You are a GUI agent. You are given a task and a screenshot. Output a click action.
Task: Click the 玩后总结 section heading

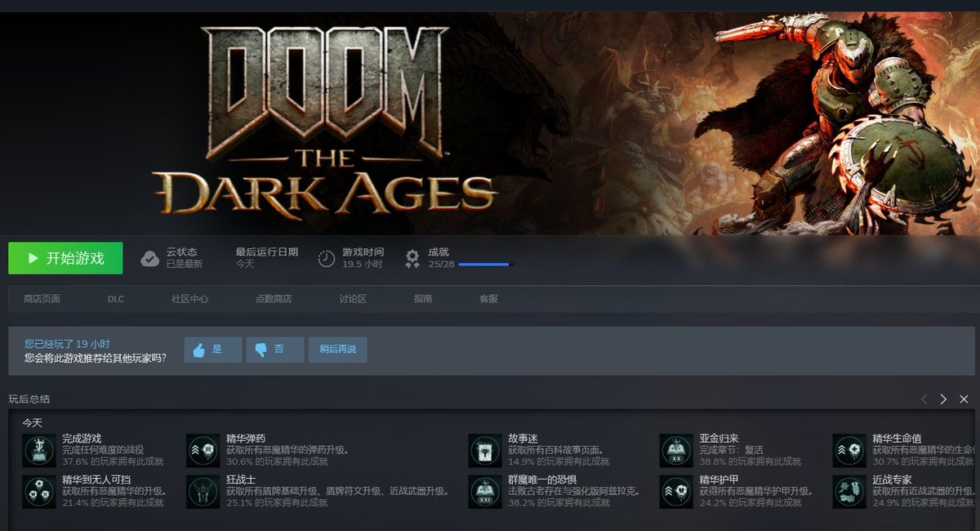pyautogui.click(x=29, y=399)
